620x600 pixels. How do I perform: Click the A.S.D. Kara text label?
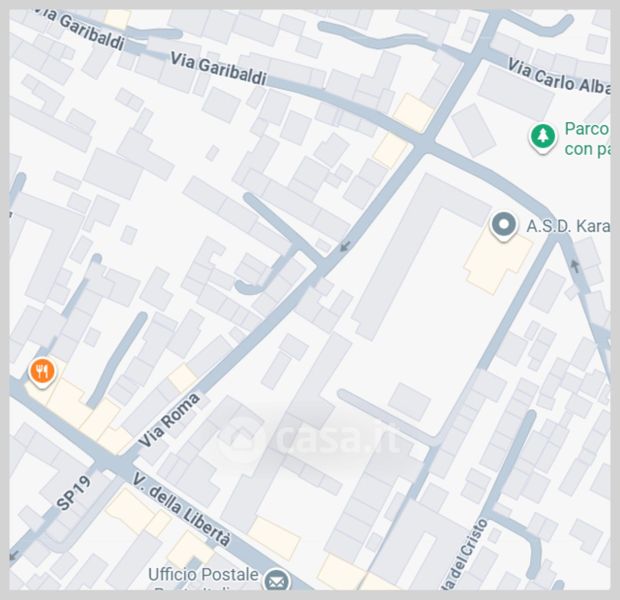coord(568,226)
